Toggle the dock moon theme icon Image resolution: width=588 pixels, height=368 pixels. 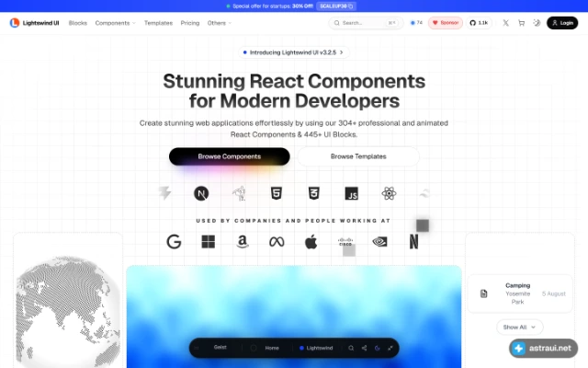click(378, 348)
